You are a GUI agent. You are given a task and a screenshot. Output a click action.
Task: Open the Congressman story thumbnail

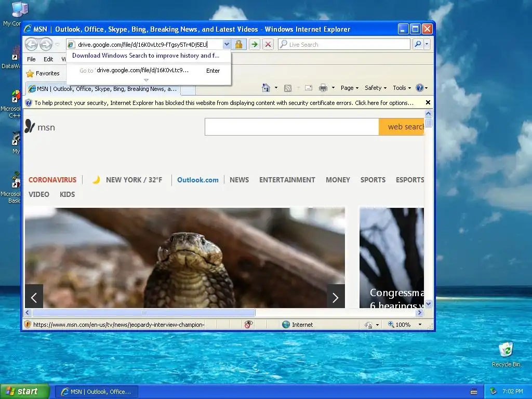tap(392, 258)
